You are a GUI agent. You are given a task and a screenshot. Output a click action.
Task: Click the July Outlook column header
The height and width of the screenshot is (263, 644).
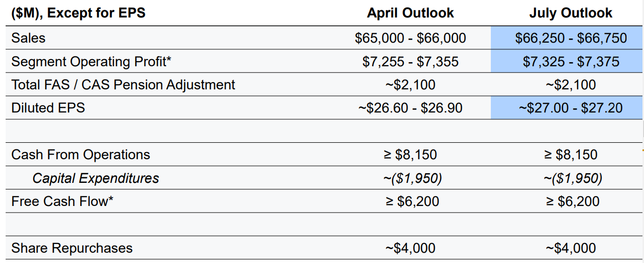pos(571,13)
